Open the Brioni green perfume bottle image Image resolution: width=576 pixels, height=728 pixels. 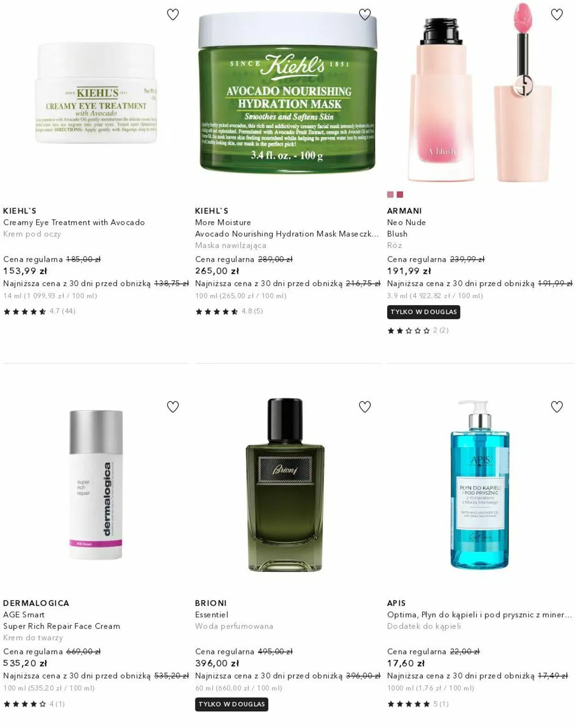[285, 485]
